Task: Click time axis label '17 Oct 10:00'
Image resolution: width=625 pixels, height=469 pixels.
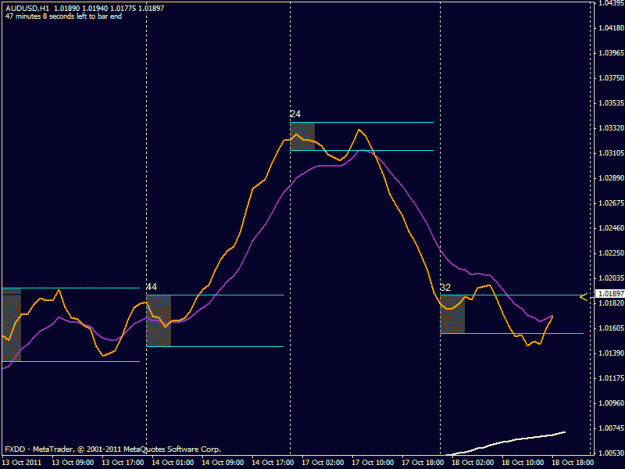Action: point(373,463)
